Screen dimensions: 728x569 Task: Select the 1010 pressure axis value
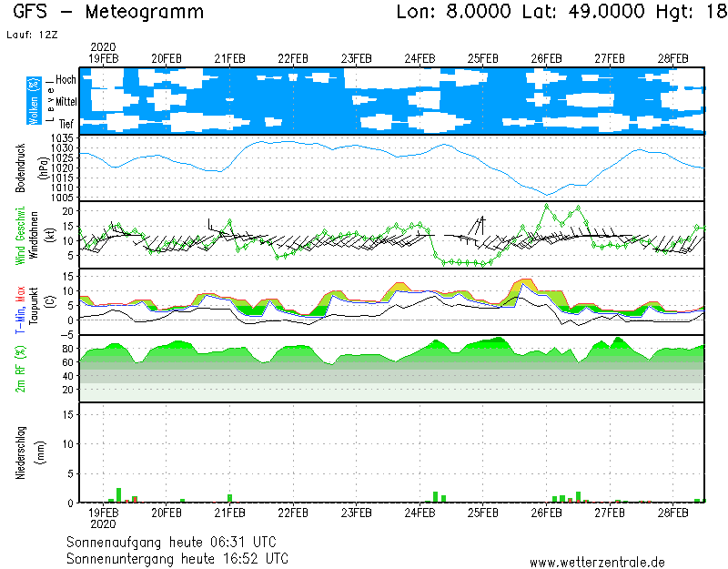tap(62, 188)
